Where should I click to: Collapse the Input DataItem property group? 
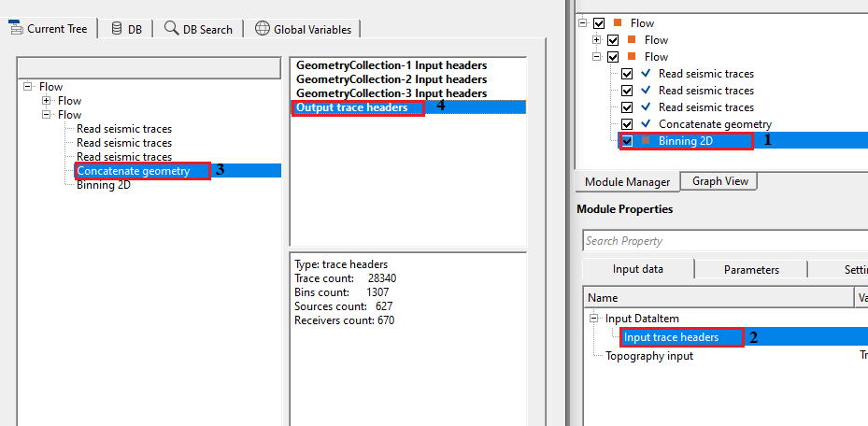594,319
